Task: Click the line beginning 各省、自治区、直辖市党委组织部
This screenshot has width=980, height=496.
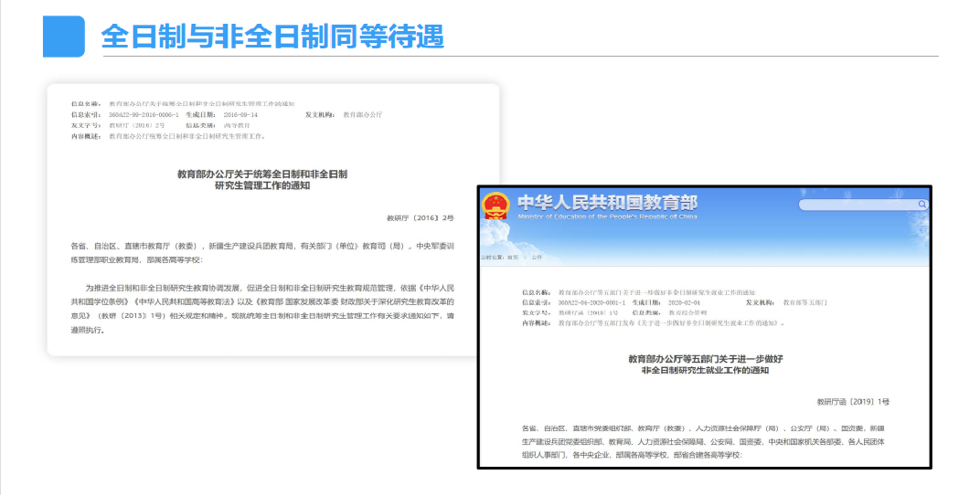Action: [703, 428]
